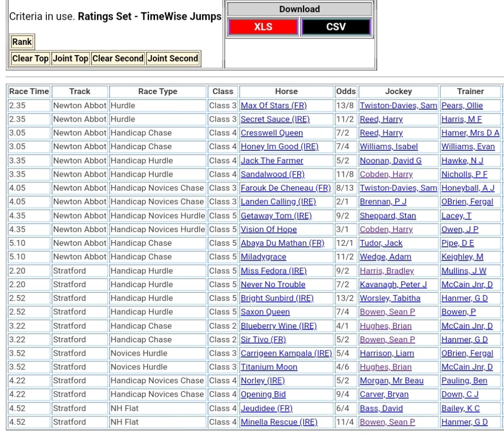This screenshot has width=504, height=435.
Task: Download ratings as XLS file
Action: 263,27
